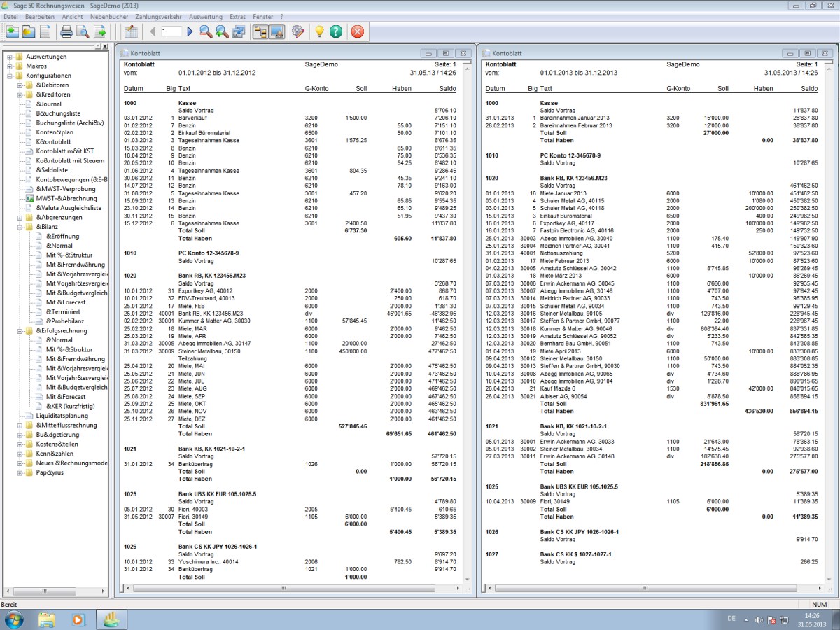Toggle the monitor view toolbar button
Image resolution: width=840 pixels, height=630 pixels.
[276, 31]
